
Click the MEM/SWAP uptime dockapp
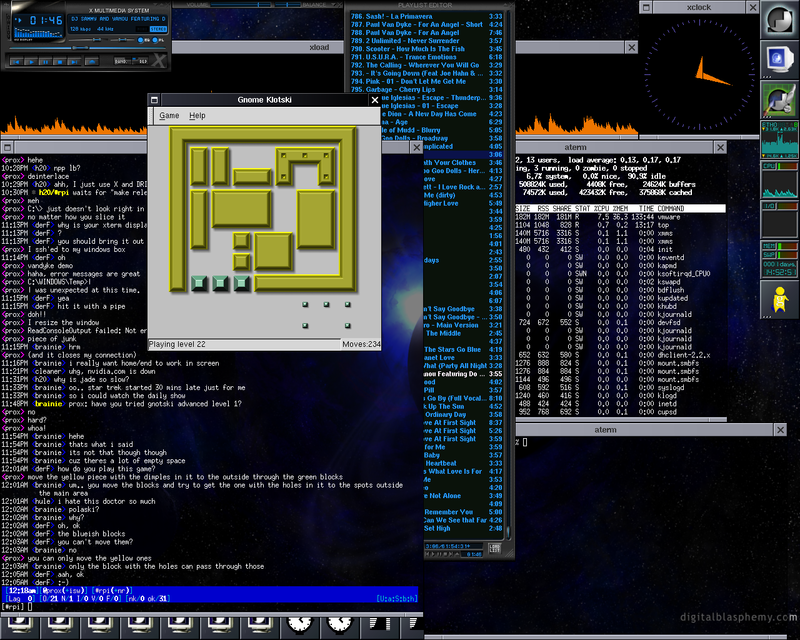point(780,259)
